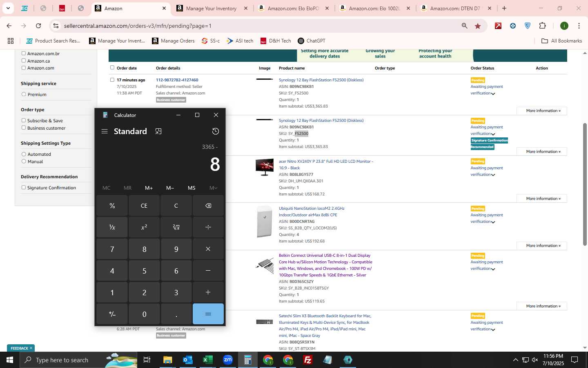The height and width of the screenshot is (368, 588).
Task: Click digit 7 in Calculator
Action: [112, 249]
